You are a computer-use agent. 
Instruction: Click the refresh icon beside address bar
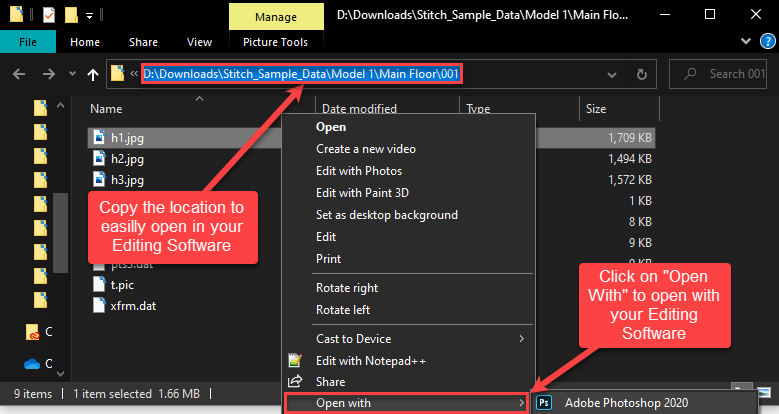click(647, 74)
